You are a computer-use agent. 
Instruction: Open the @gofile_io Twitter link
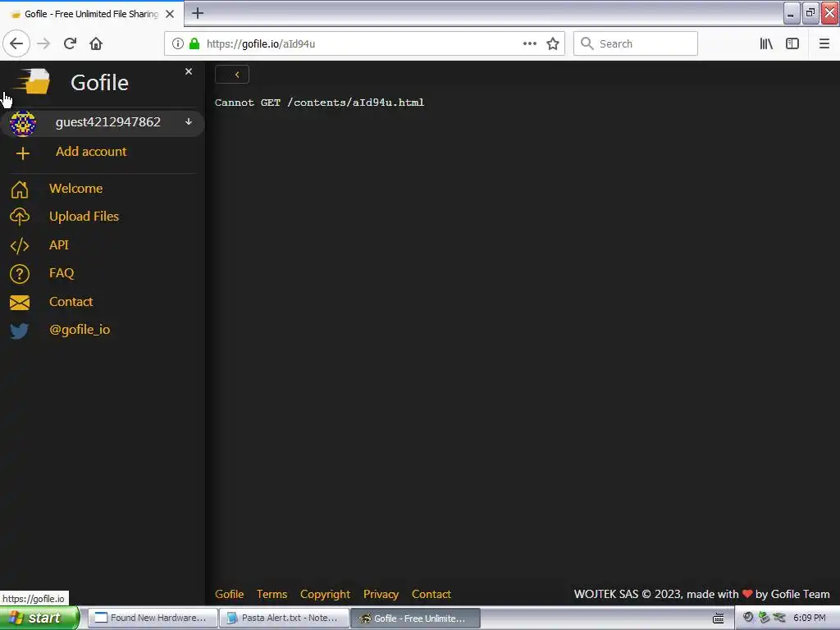[80, 330]
